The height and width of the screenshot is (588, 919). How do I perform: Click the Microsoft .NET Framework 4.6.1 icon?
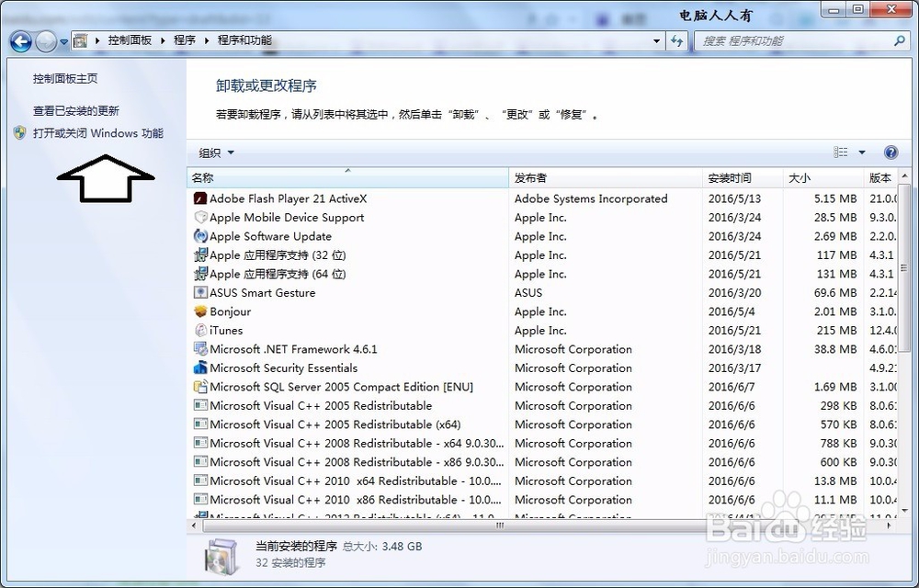200,349
